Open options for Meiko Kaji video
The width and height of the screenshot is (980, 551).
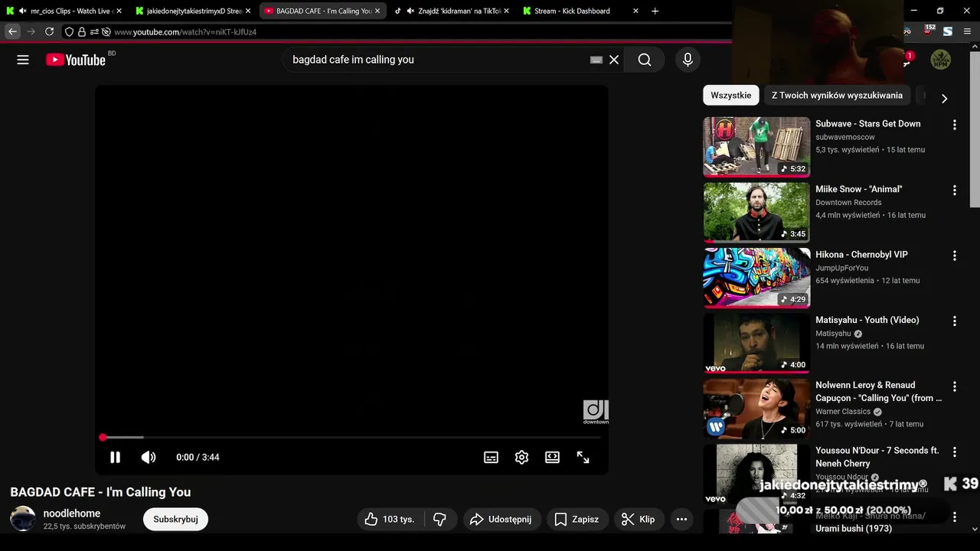pos(954,517)
